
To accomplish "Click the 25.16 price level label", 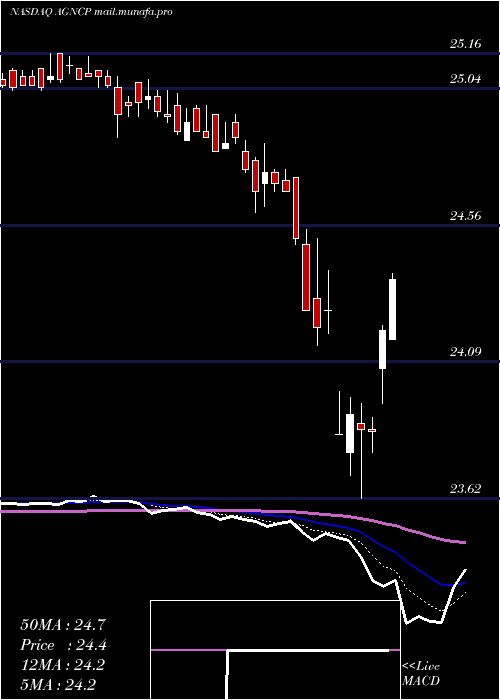I will [466, 44].
